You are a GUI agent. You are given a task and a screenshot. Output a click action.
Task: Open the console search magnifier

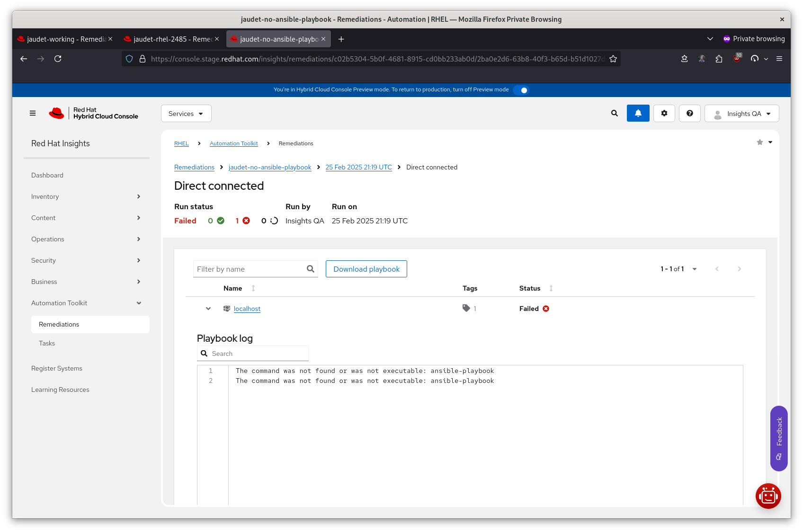point(615,113)
